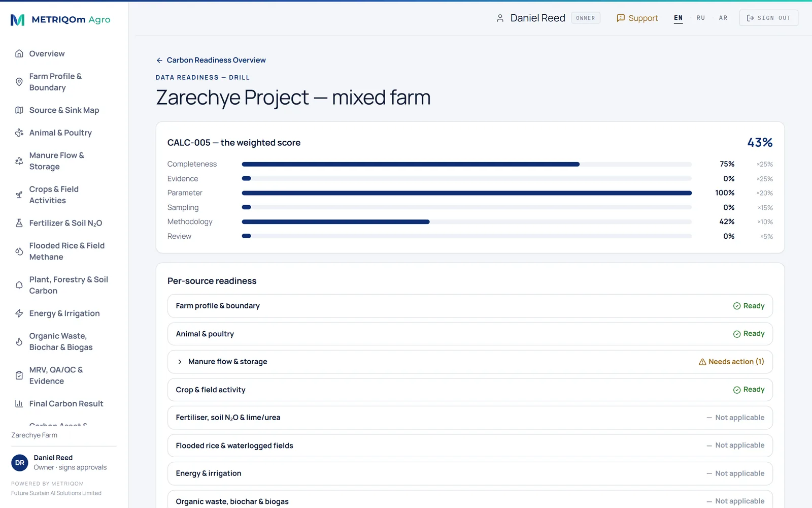Go to Energy & Irrigation section
The height and width of the screenshot is (508, 812).
pyautogui.click(x=64, y=313)
